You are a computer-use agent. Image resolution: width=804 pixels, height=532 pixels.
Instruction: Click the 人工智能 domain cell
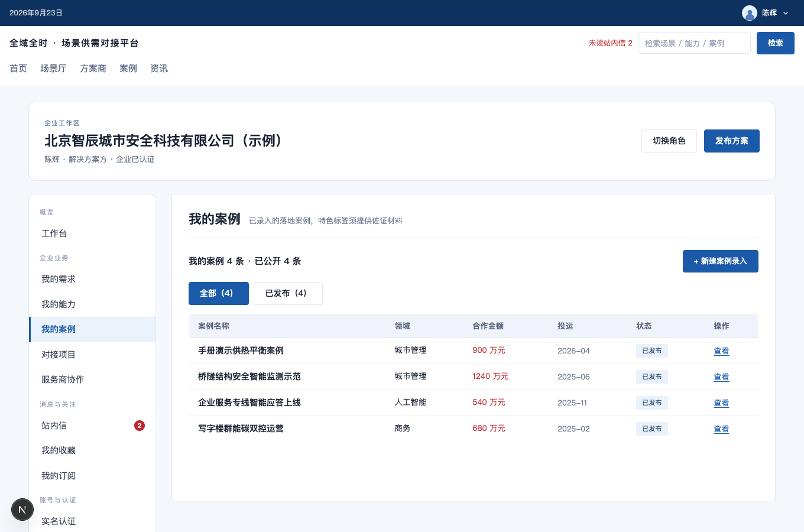(410, 403)
